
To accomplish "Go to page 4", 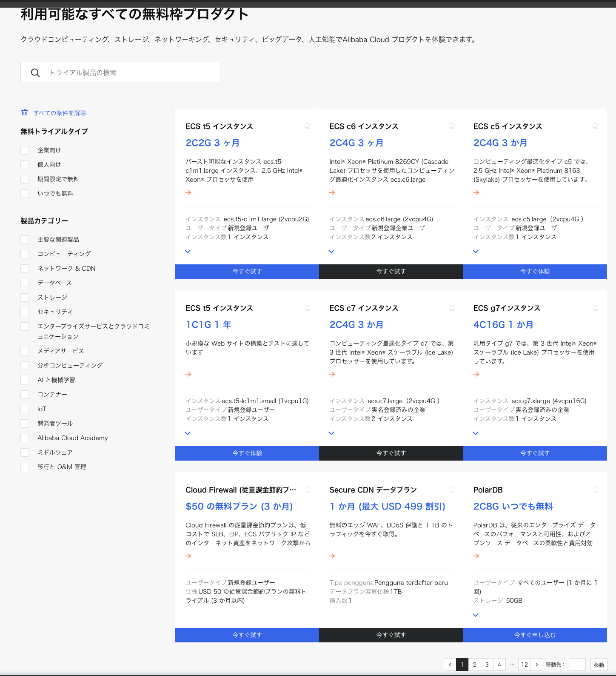I will pos(499,665).
